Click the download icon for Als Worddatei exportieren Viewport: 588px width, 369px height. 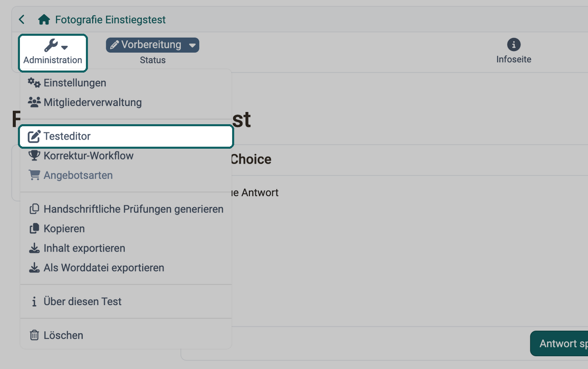point(34,268)
